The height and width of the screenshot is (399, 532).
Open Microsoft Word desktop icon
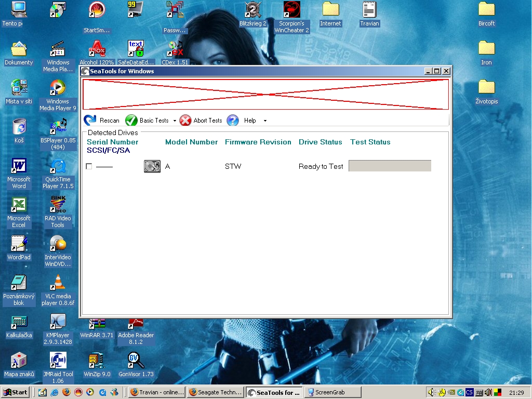coord(19,166)
